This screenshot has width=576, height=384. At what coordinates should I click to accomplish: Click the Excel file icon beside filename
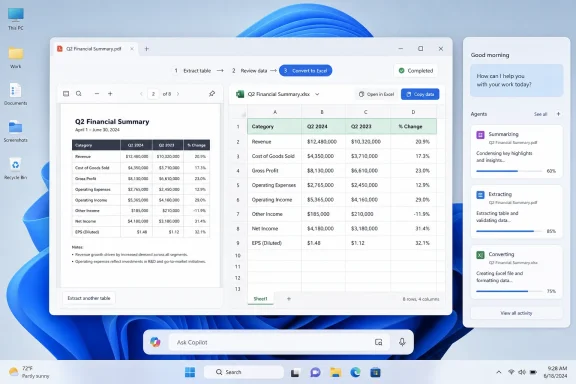tap(240, 94)
